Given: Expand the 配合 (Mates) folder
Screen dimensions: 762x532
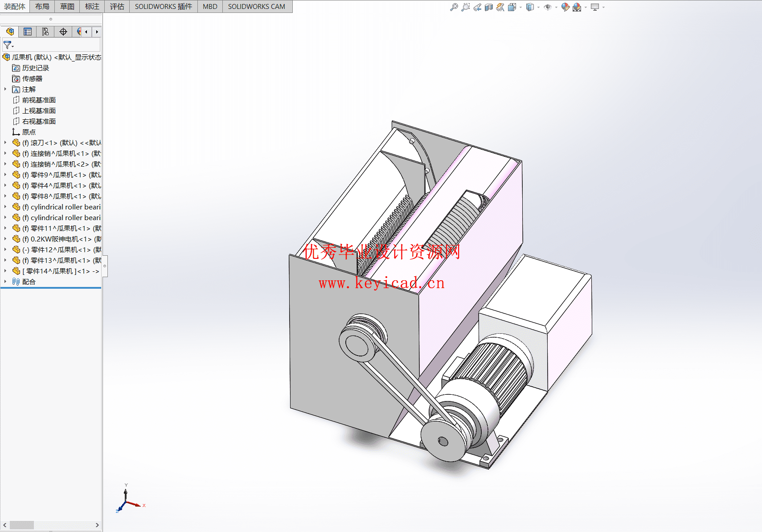Looking at the screenshot, I should [x=5, y=282].
